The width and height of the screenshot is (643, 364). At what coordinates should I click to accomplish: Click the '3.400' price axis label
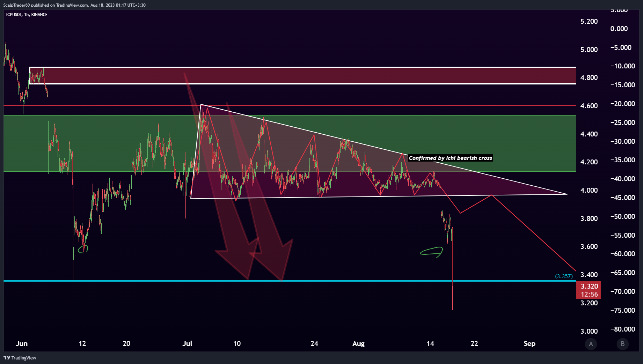click(x=589, y=275)
